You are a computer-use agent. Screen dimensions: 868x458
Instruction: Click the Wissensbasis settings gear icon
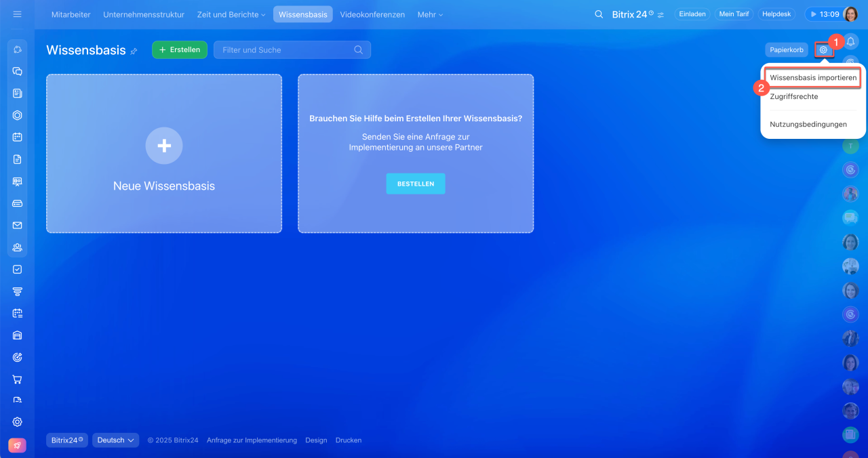pyautogui.click(x=823, y=49)
